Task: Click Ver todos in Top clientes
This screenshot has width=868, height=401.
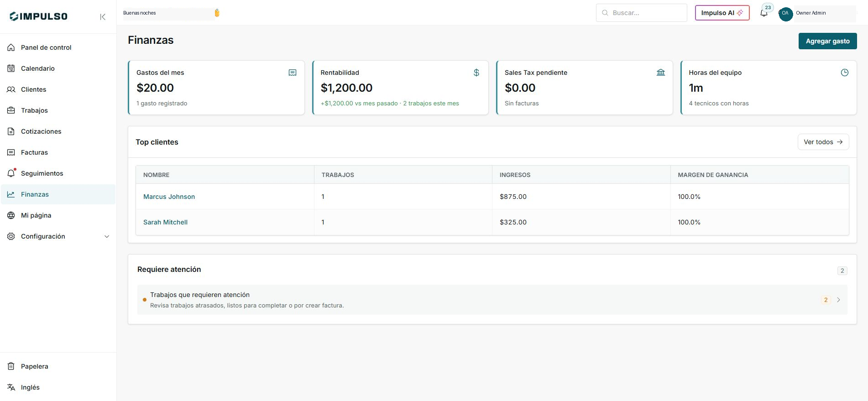Action: pyautogui.click(x=823, y=142)
